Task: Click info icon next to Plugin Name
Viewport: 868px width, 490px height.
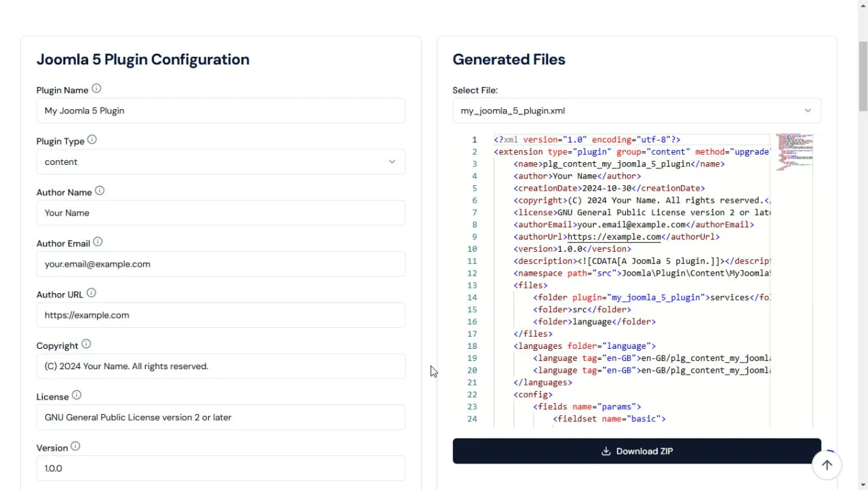Action: tap(96, 89)
